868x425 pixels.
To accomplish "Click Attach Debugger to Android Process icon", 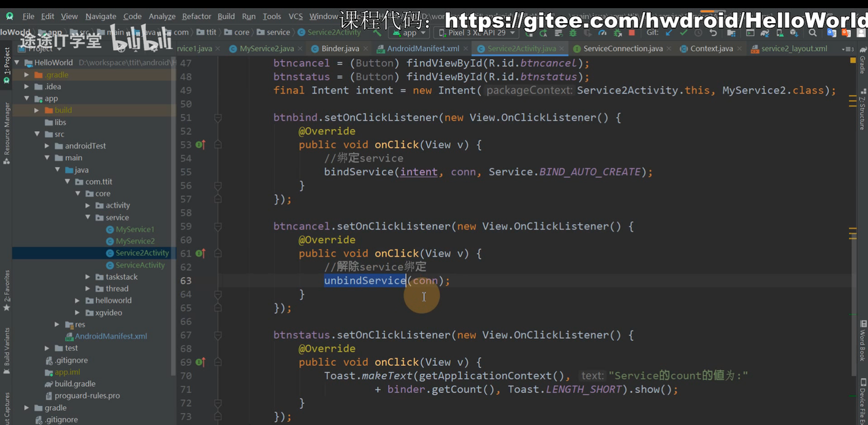I will click(617, 32).
